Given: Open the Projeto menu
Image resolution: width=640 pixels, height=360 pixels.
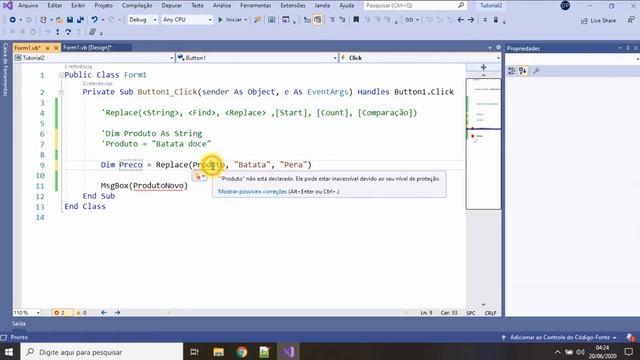Looking at the screenshot, I should click(x=103, y=5).
